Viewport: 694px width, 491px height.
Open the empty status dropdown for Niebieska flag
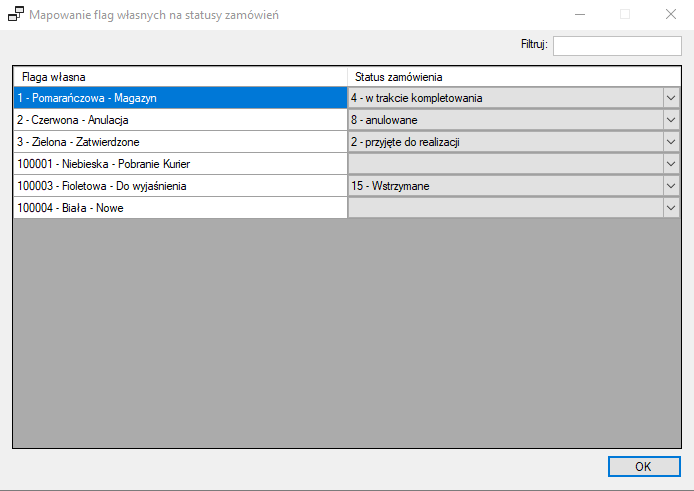pos(670,164)
